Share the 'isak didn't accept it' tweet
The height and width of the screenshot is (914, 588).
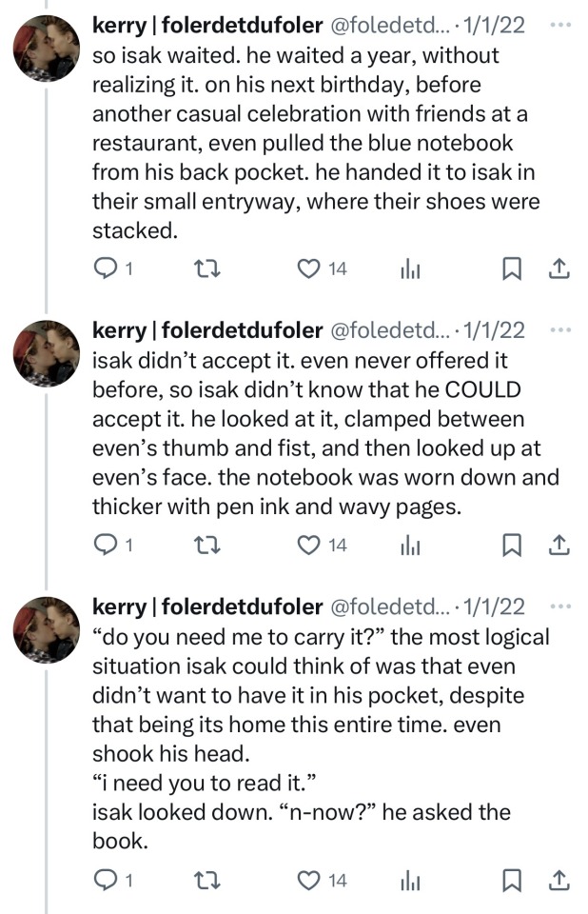coord(560,546)
